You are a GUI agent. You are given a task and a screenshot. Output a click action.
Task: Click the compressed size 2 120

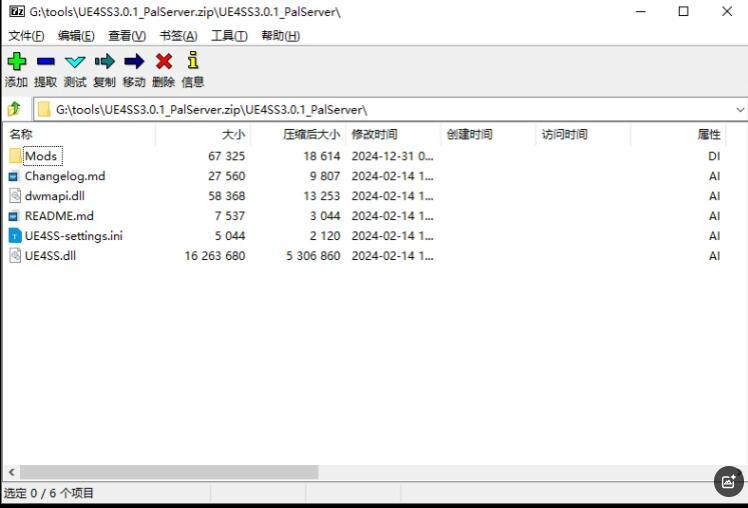[x=325, y=236]
